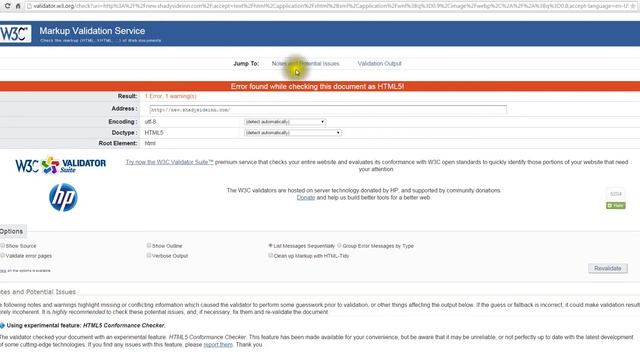Jump to Notes and Potential Issues
This screenshot has width=640, height=360.
coord(305,64)
